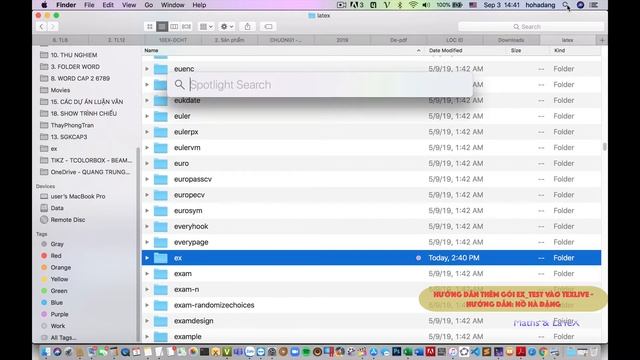Click the hohadang user name in menu bar
The width and height of the screenshot is (640, 360).
pyautogui.click(x=540, y=5)
